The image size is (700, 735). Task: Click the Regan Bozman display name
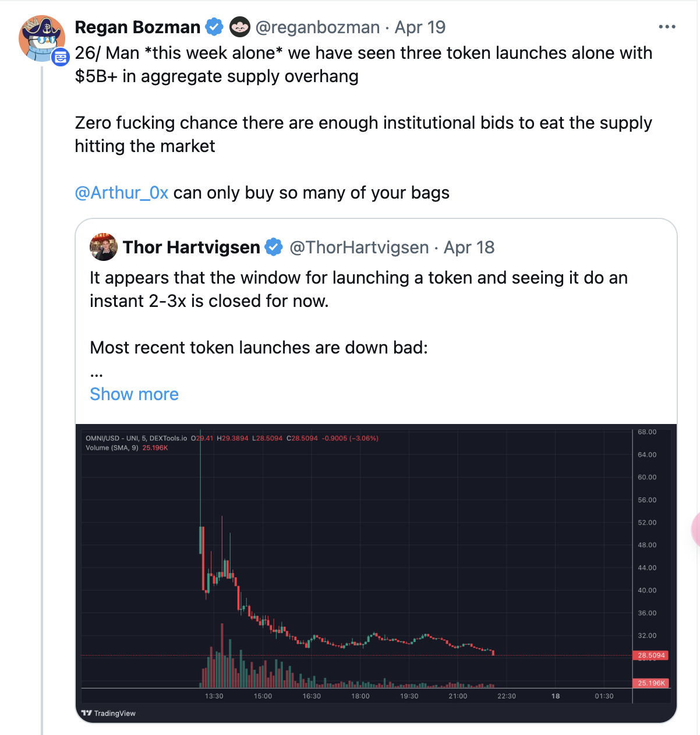[x=137, y=27]
